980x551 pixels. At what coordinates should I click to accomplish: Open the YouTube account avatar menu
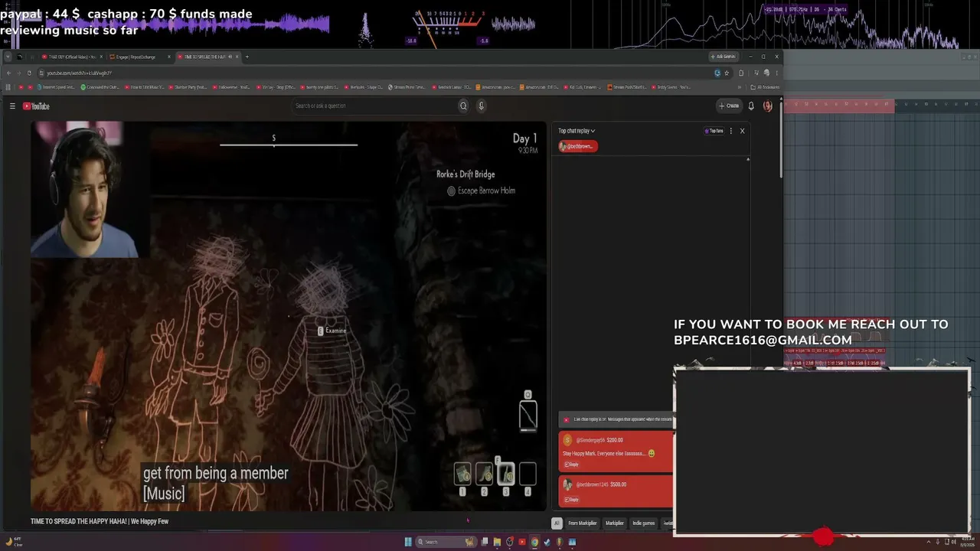768,106
